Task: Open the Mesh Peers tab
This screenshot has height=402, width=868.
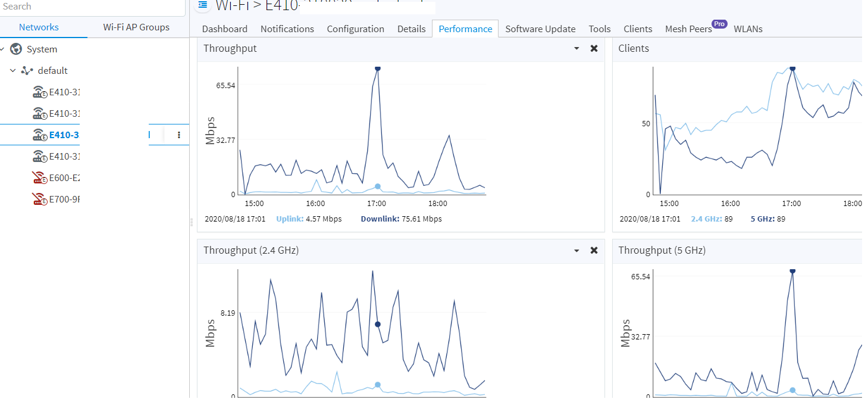Action: point(688,29)
